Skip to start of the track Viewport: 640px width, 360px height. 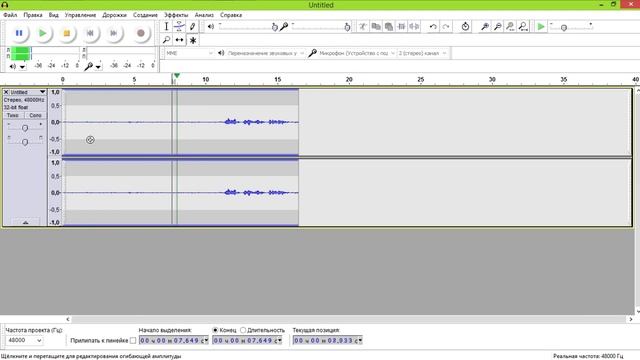[x=90, y=33]
